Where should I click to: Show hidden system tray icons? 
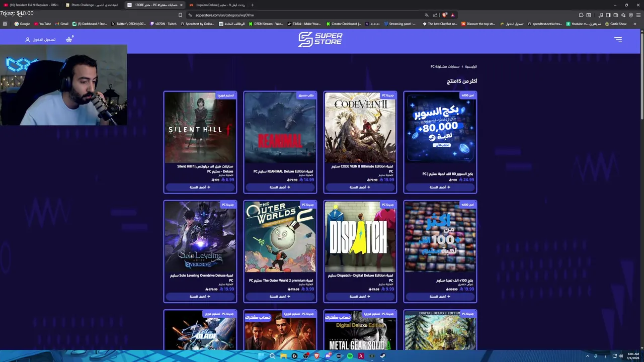click(x=588, y=356)
